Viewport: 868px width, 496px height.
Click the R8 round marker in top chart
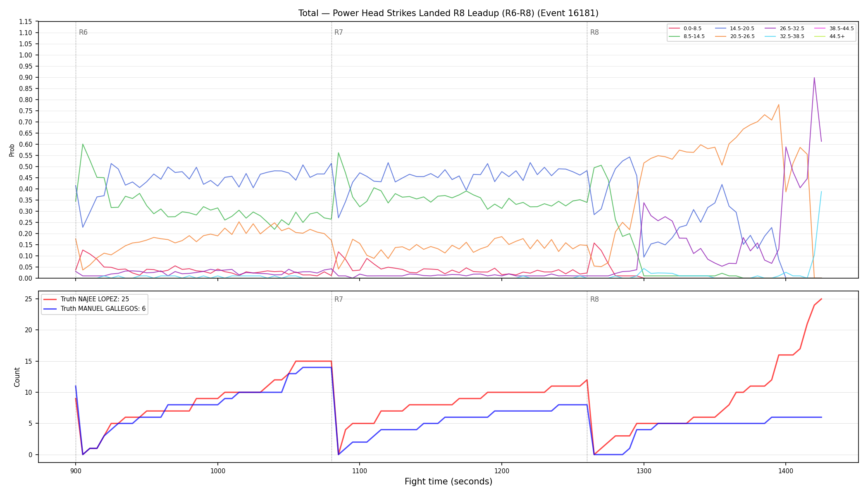pyautogui.click(x=594, y=33)
